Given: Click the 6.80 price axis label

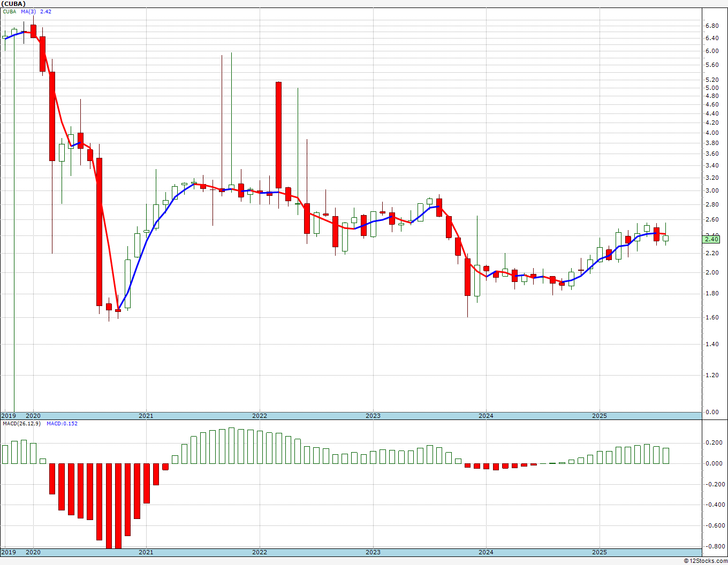Looking at the screenshot, I should [x=711, y=26].
